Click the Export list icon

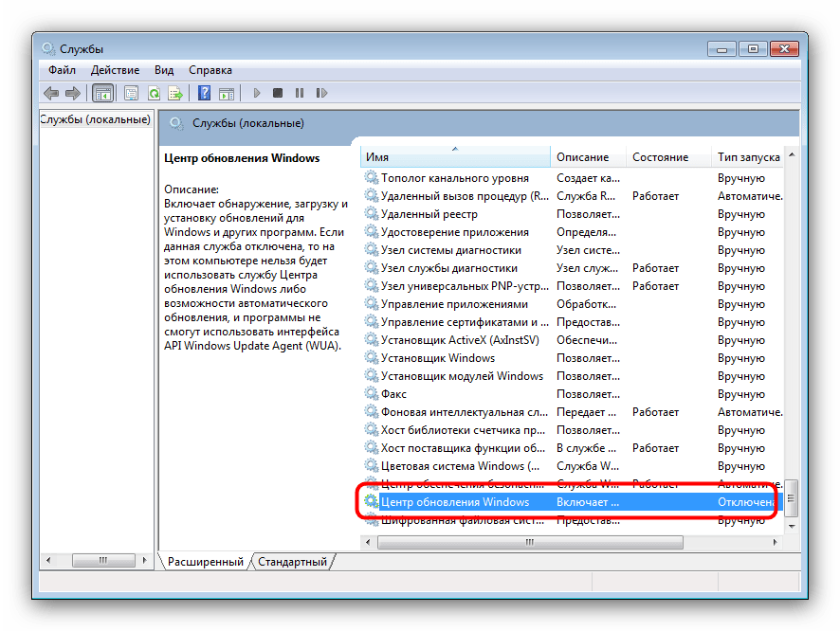(x=175, y=93)
